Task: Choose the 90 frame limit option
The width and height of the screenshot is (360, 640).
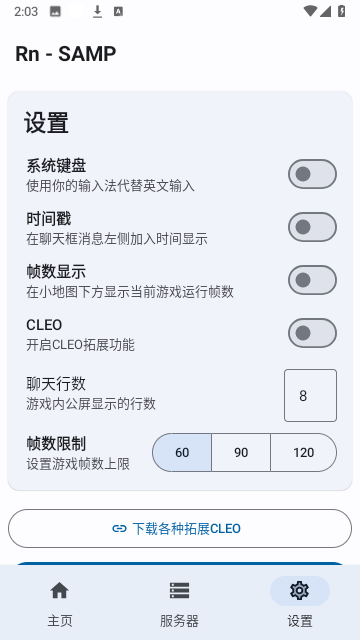Action: click(x=241, y=452)
